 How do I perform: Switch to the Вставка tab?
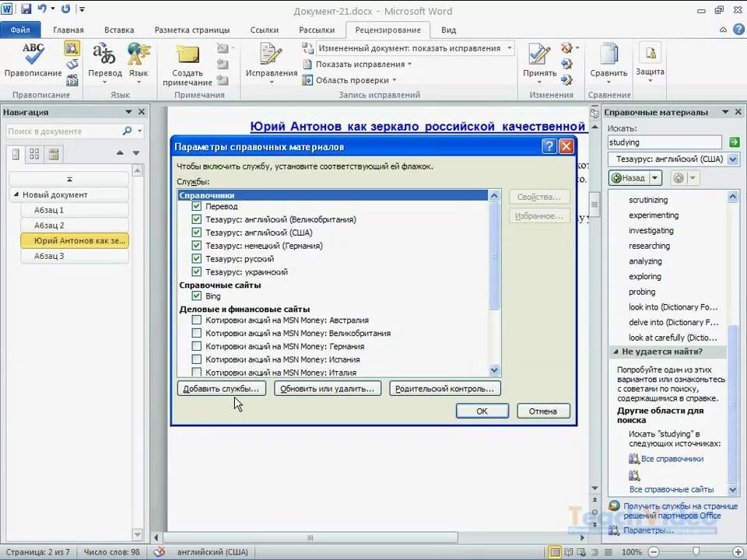(x=119, y=30)
